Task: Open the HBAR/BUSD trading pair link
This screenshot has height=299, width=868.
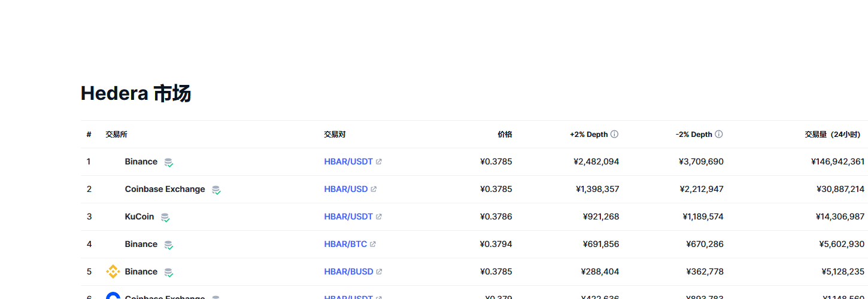Action: coord(348,271)
